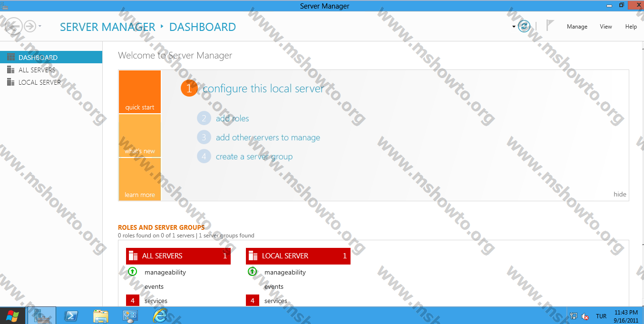Click Server Manager taskbar icon
This screenshot has height=324, width=644.
[42, 315]
